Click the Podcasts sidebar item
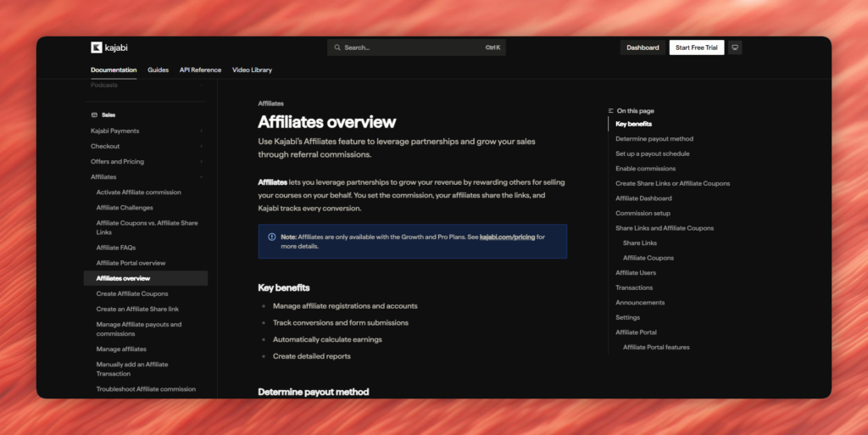This screenshot has width=868, height=435. tap(104, 86)
